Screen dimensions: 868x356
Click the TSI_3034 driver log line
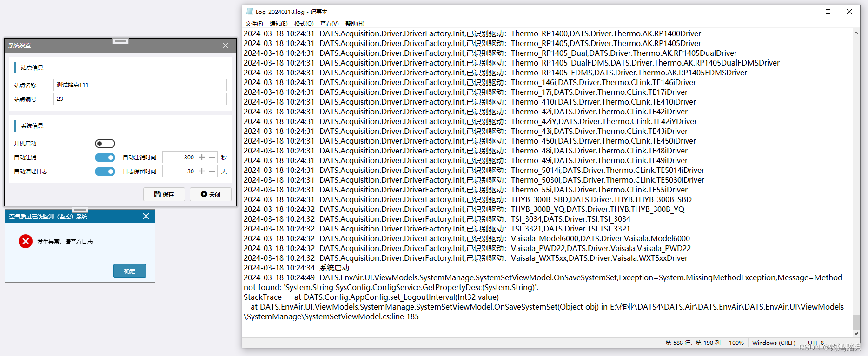(437, 219)
